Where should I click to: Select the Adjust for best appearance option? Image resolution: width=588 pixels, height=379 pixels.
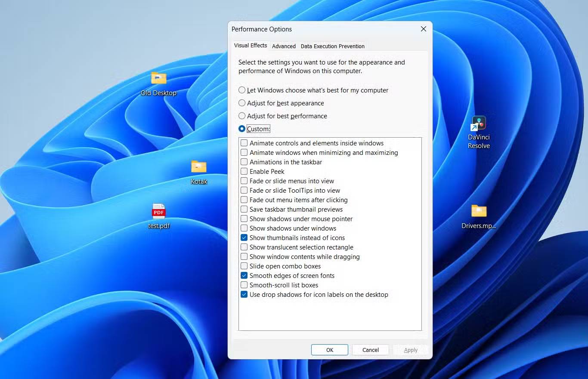point(242,103)
